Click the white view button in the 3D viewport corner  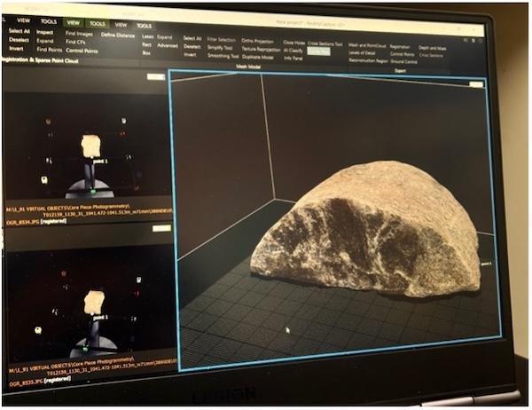(x=476, y=84)
